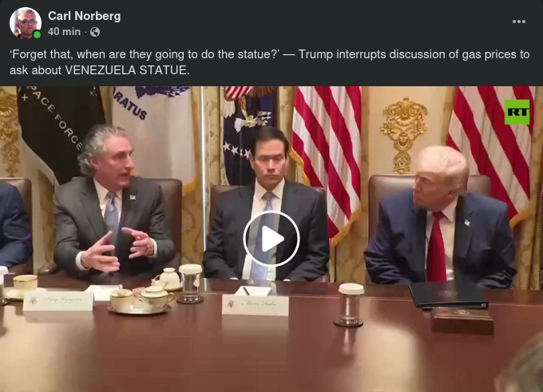
Task: Open the three-dot post options menu
Action: tap(519, 22)
